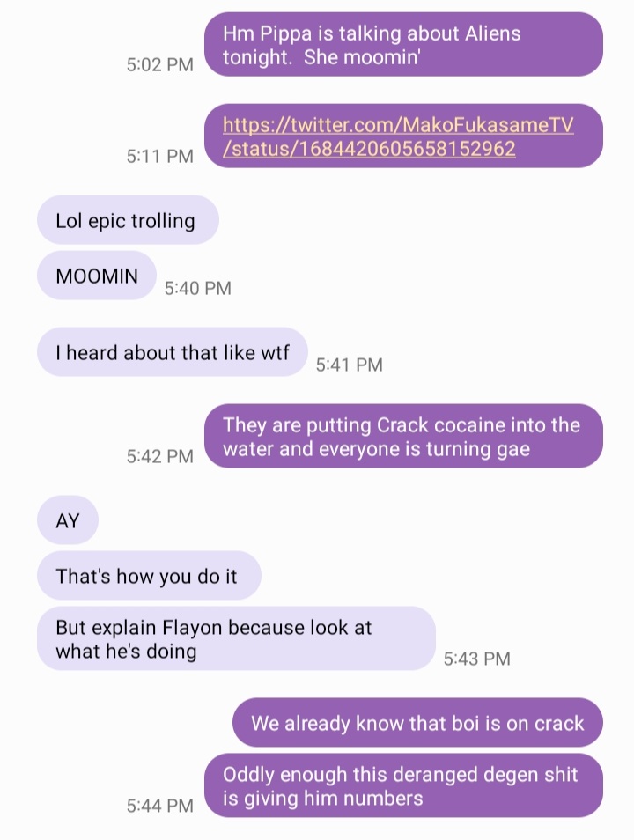Tap the 5:02 PM timestamp
This screenshot has width=634, height=840.
[x=159, y=64]
